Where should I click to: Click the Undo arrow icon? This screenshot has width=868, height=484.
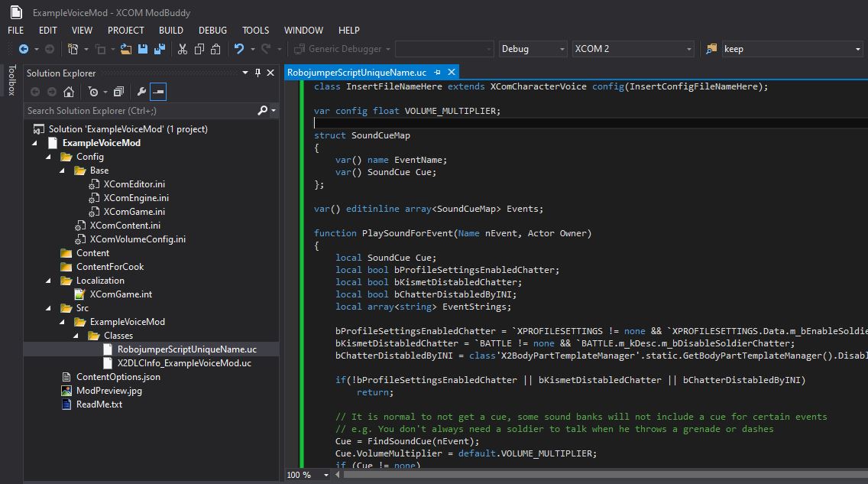(x=239, y=49)
